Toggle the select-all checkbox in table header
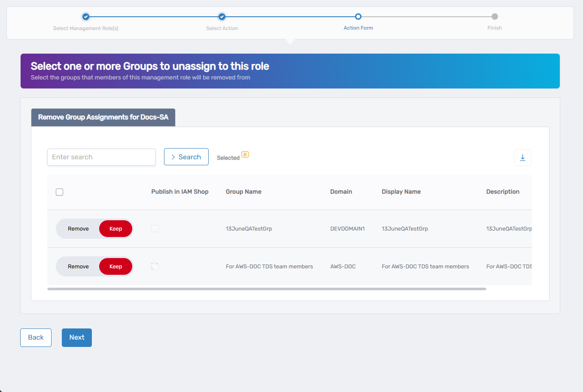The width and height of the screenshot is (583, 392). (x=60, y=192)
